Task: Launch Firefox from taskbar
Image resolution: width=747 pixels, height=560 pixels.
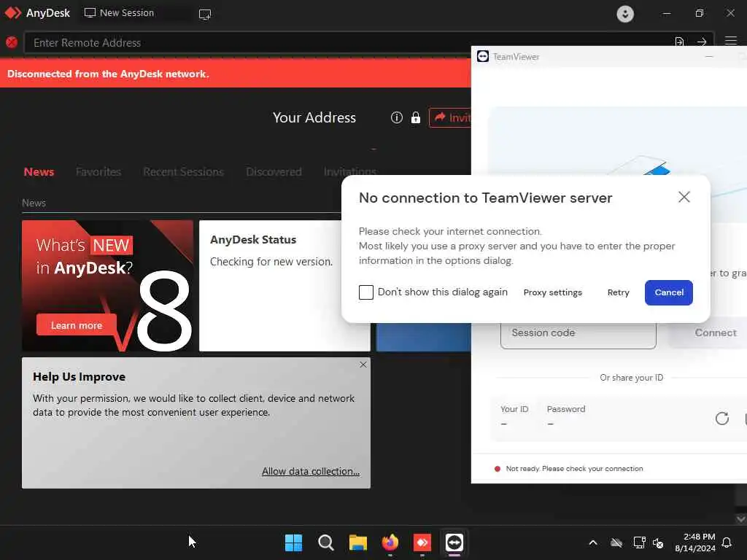Action: point(390,542)
